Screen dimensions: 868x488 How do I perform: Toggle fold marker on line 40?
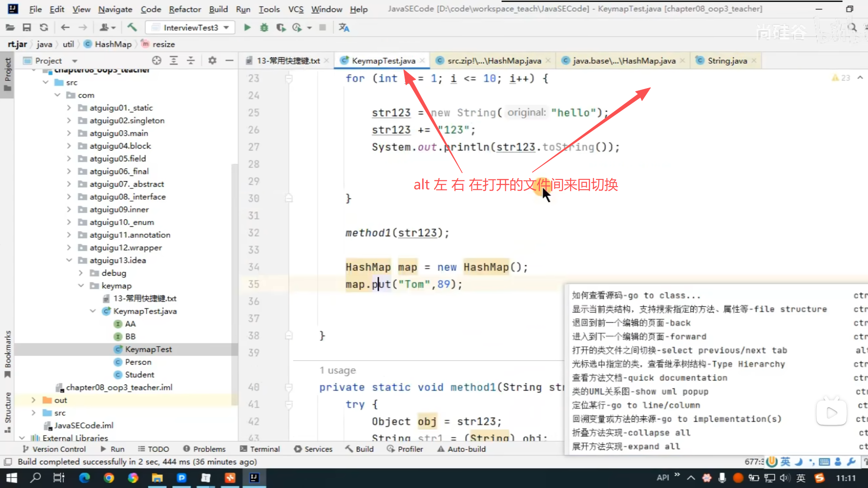(x=288, y=387)
